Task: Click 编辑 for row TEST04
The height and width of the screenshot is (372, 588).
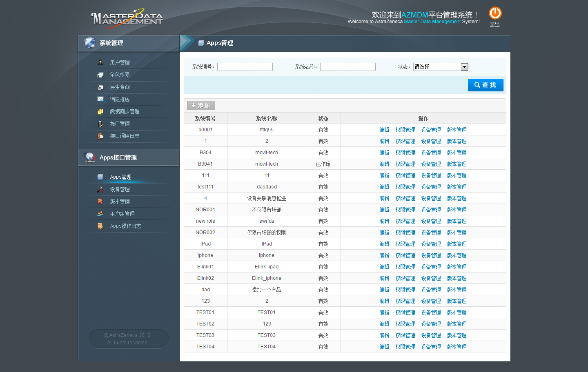Action: 384,347
